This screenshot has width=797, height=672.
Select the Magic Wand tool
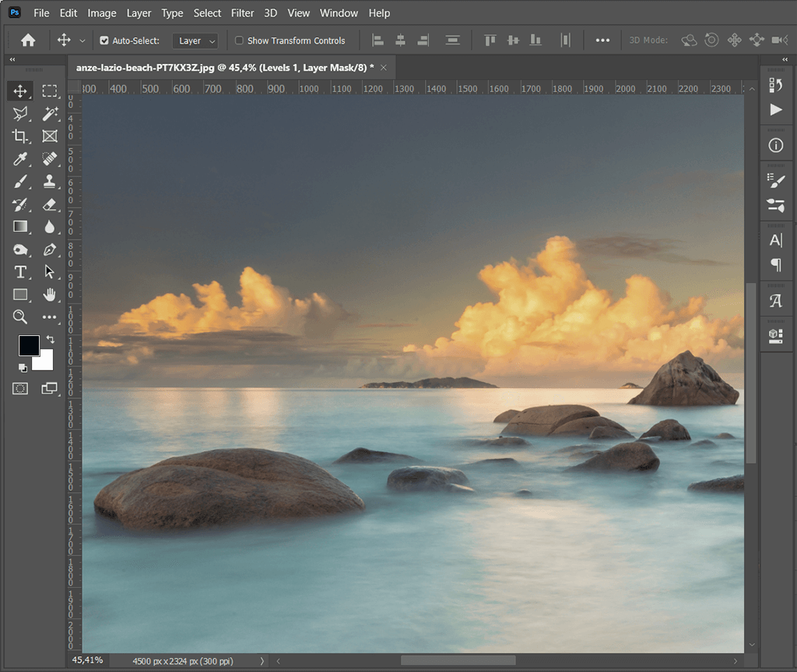tap(49, 114)
